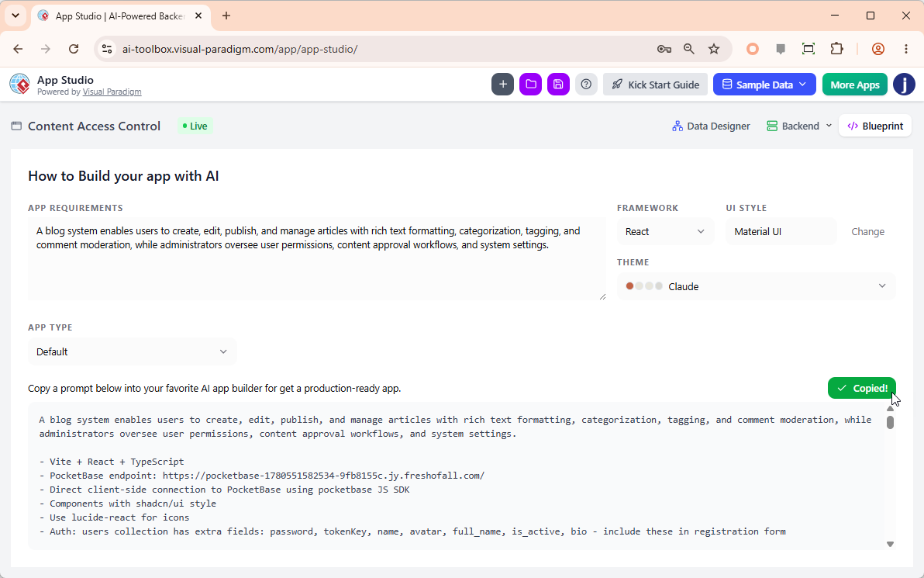The height and width of the screenshot is (578, 924).
Task: Click the Copied! button
Action: coord(861,388)
